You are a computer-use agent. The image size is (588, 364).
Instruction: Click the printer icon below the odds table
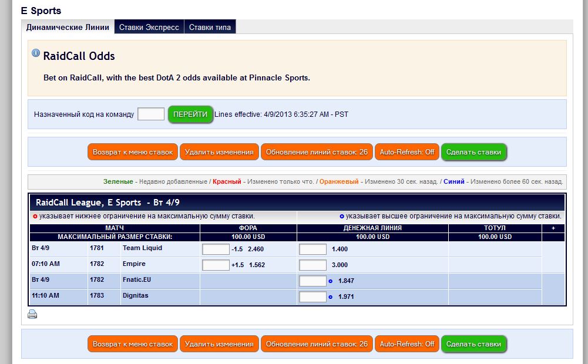(32, 314)
